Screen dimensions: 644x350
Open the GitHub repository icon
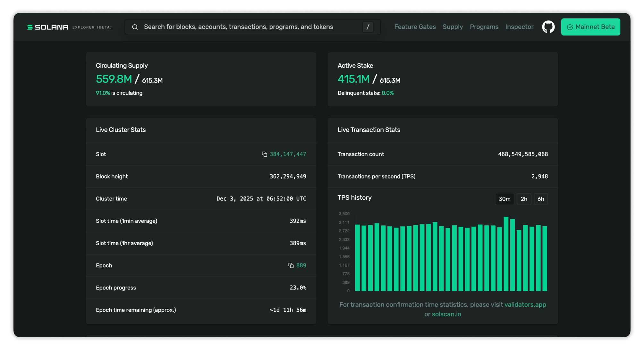coord(548,27)
